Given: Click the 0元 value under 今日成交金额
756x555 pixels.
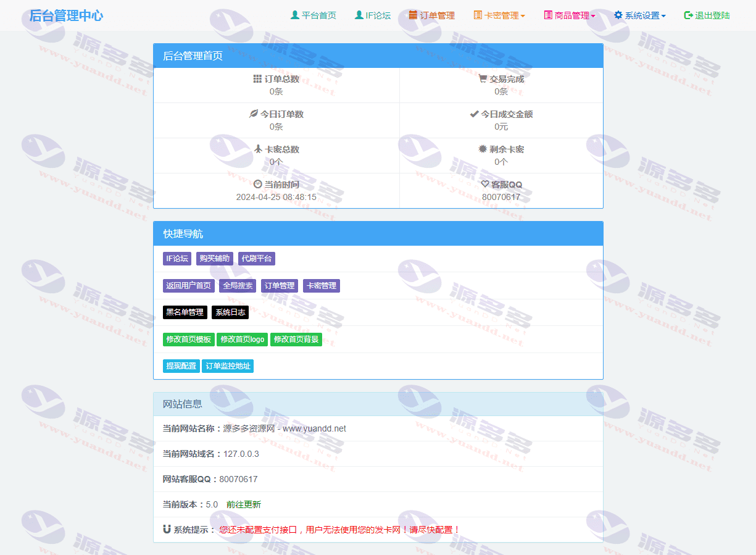Looking at the screenshot, I should [x=501, y=127].
